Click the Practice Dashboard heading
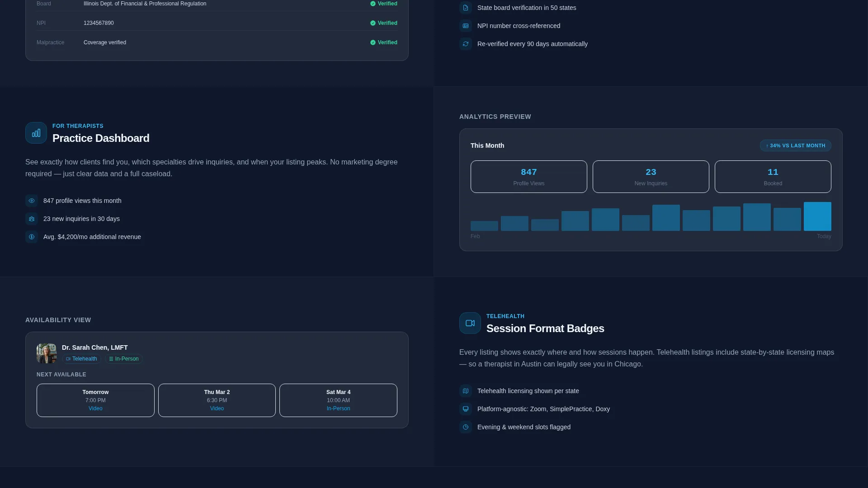The image size is (868, 488). (101, 138)
